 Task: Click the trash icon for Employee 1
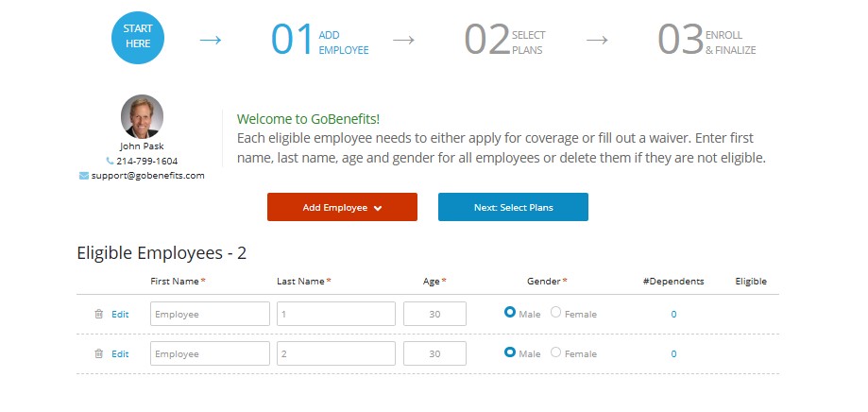click(x=98, y=314)
